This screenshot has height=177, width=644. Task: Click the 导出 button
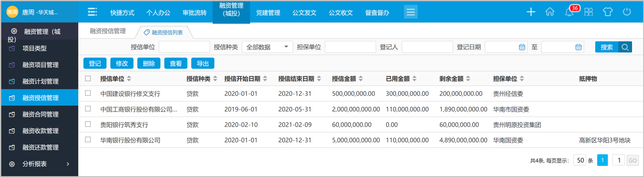pyautogui.click(x=202, y=63)
